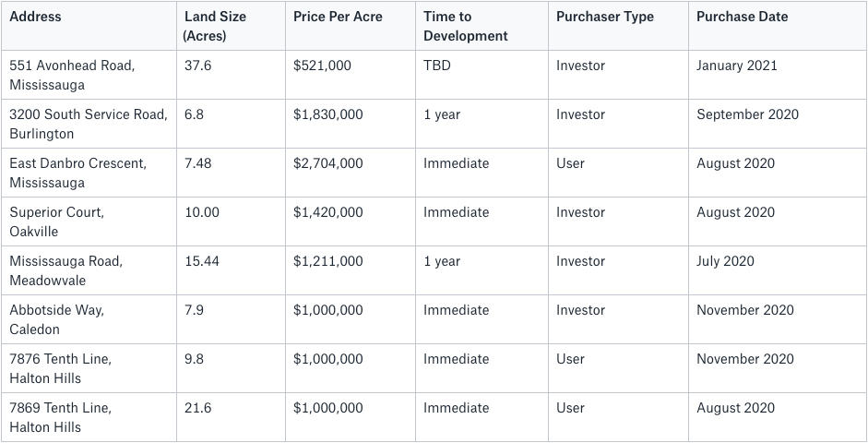Select the Time to Development header
The height and width of the screenshot is (443, 868).
tap(482, 26)
